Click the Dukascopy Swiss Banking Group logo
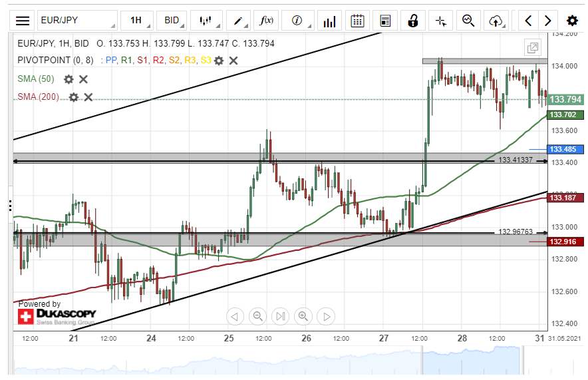 point(57,315)
